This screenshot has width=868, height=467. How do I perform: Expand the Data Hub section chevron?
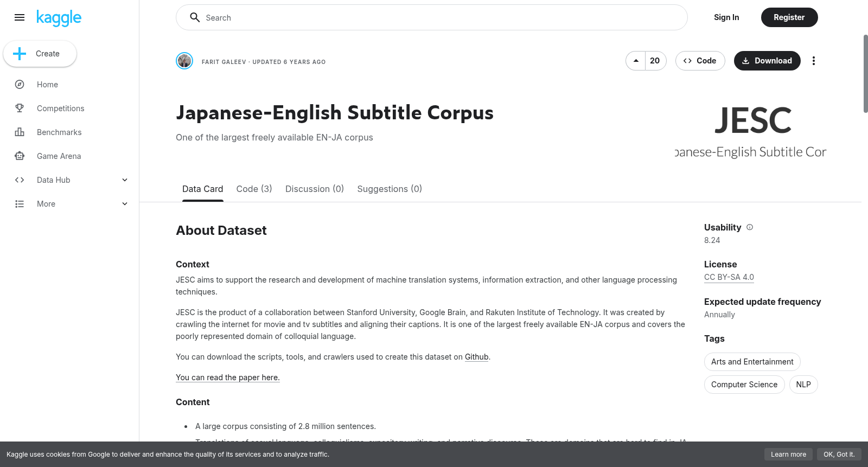[125, 180]
